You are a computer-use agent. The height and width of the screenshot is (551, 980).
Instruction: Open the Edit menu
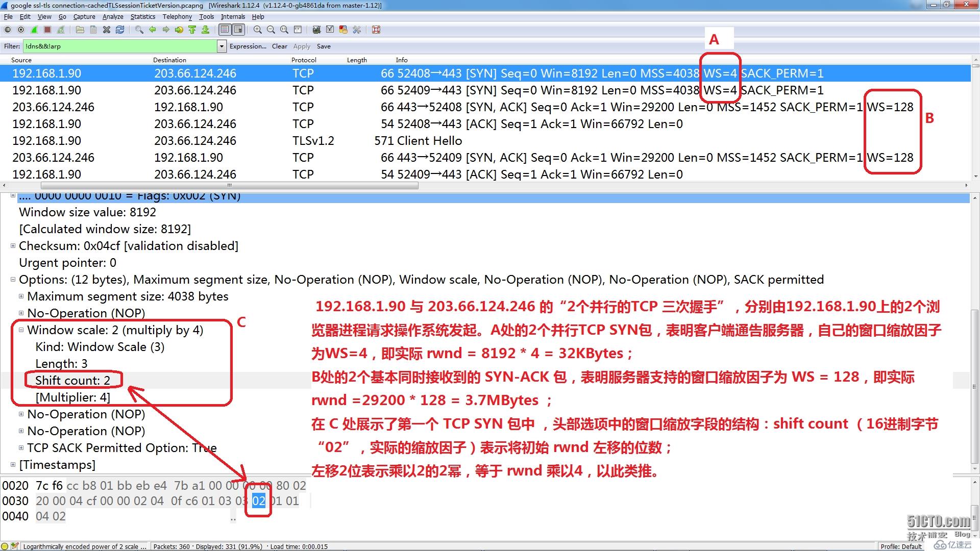point(25,17)
